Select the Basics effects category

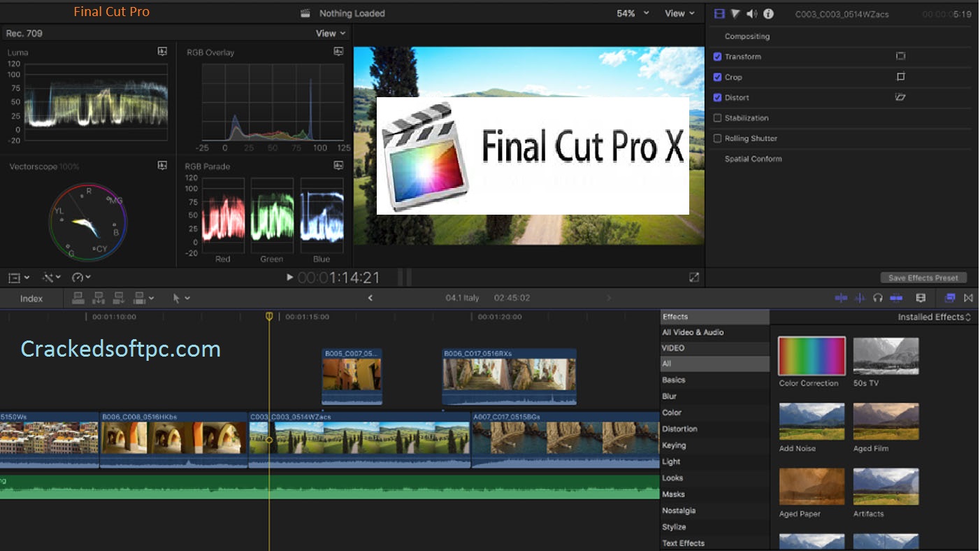[714, 380]
